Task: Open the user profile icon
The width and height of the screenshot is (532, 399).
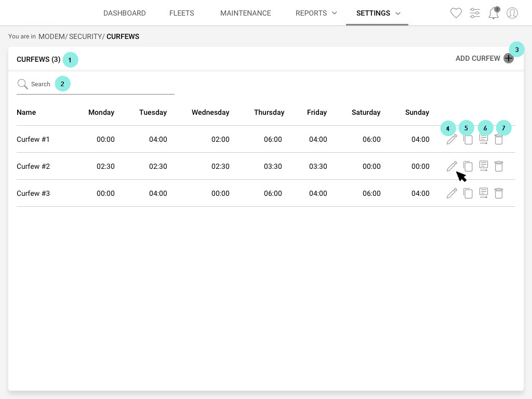Action: [512, 13]
